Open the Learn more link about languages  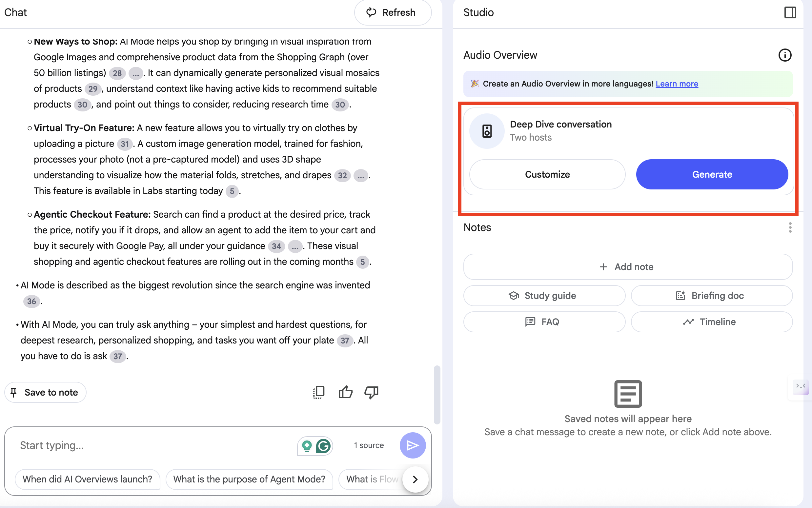coord(677,84)
